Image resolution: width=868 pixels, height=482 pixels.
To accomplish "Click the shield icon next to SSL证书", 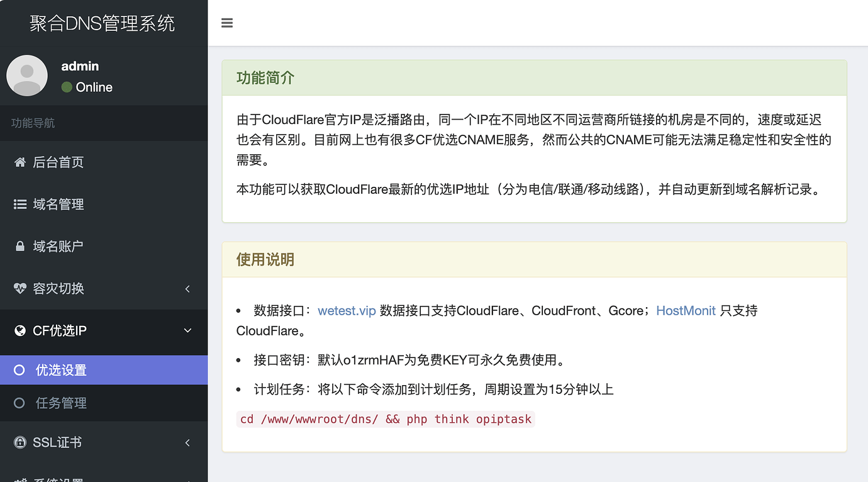I will 19,442.
